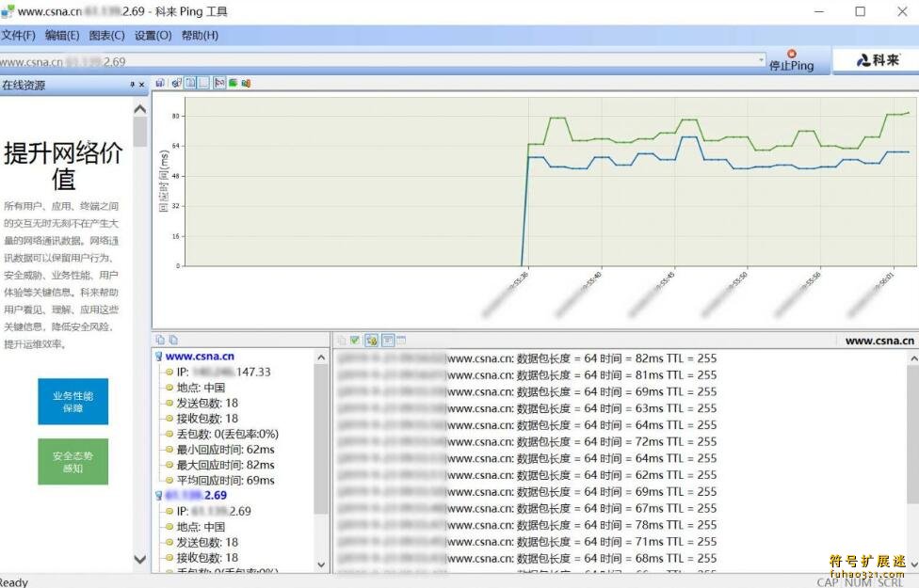Click the host icon beside www.csna.cn node
This screenshot has height=588, width=919.
coord(159,356)
